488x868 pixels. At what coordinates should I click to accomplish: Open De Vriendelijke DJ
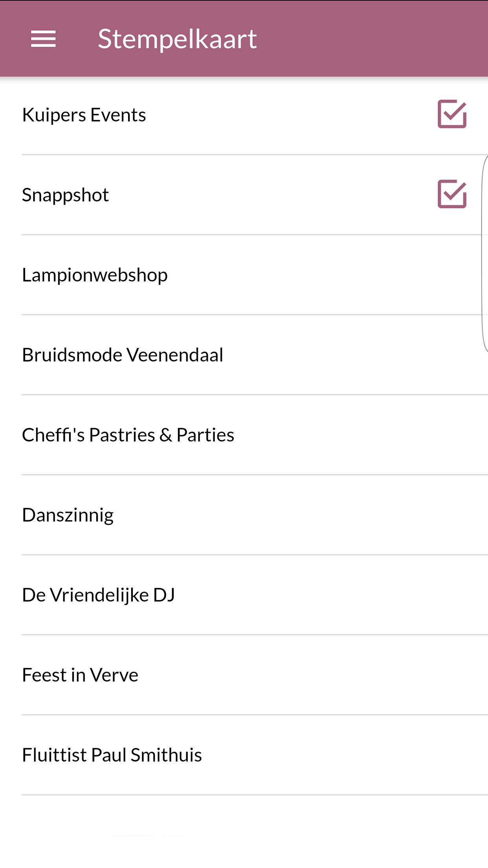pyautogui.click(x=99, y=595)
